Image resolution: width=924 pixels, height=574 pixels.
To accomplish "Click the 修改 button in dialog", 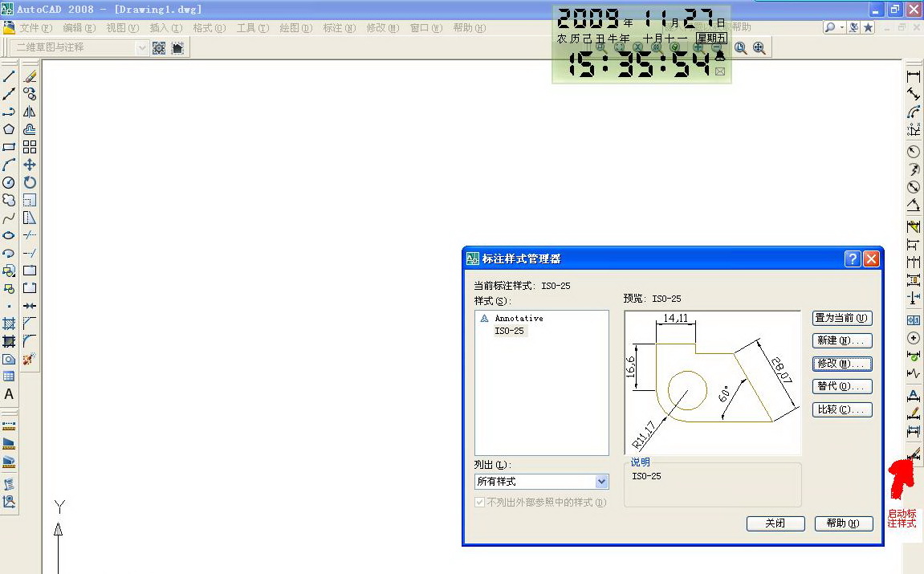I will point(841,364).
